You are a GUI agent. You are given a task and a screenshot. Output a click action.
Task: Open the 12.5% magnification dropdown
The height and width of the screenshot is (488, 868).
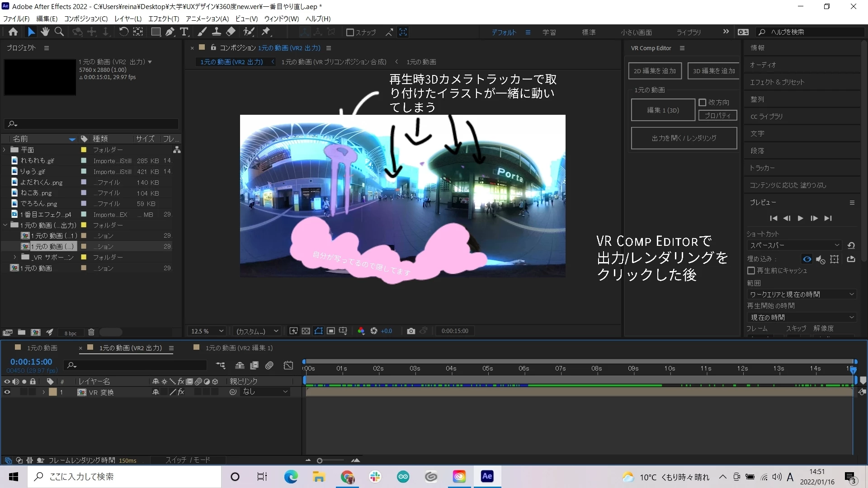pyautogui.click(x=207, y=331)
